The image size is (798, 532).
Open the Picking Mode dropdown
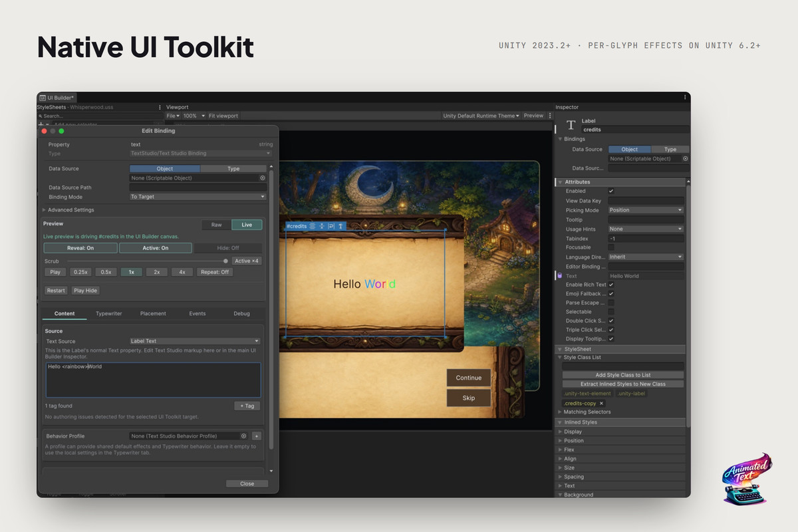(x=646, y=210)
